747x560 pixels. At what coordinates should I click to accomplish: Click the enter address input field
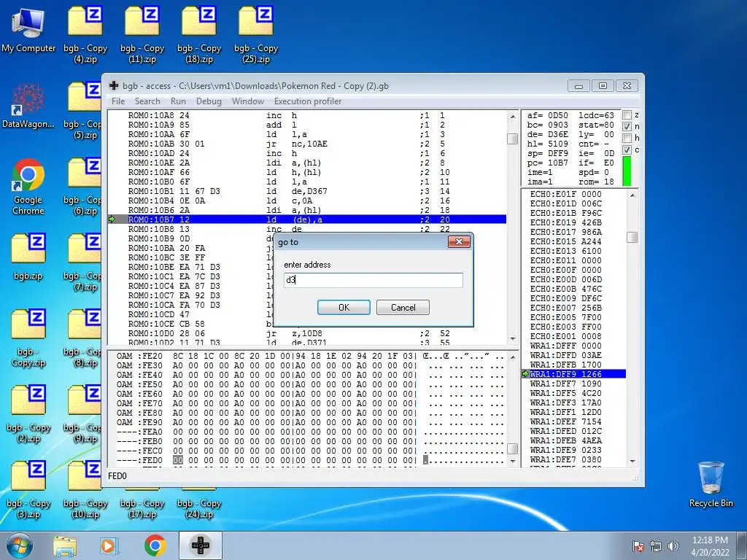(x=373, y=280)
